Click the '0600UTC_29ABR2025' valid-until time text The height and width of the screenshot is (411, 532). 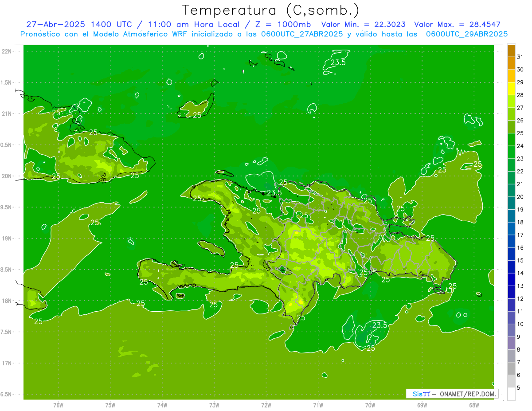(467, 34)
